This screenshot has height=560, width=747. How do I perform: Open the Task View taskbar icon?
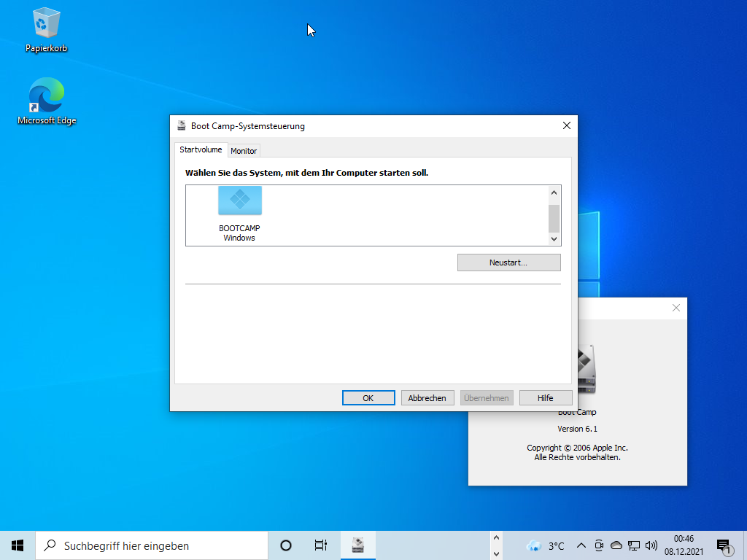point(321,545)
